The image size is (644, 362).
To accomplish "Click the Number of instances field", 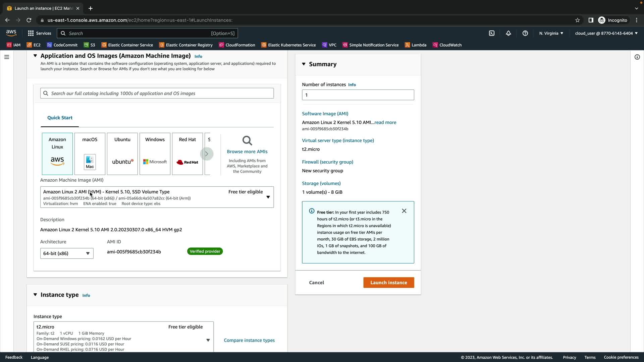I will 358,95.
